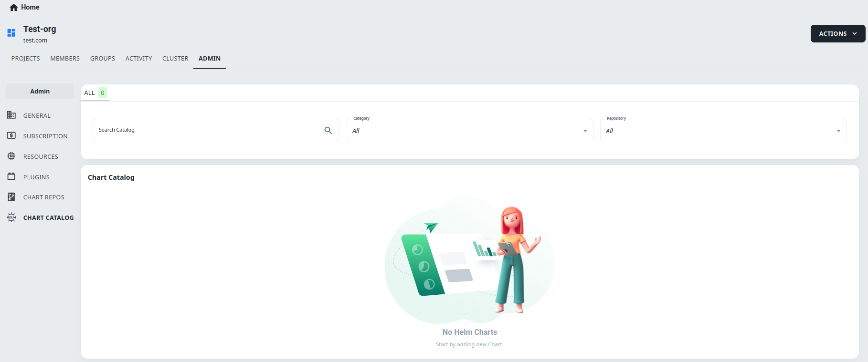Screen dimensions: 868x362
Task: Expand the Actions dropdown button
Action: [x=838, y=33]
